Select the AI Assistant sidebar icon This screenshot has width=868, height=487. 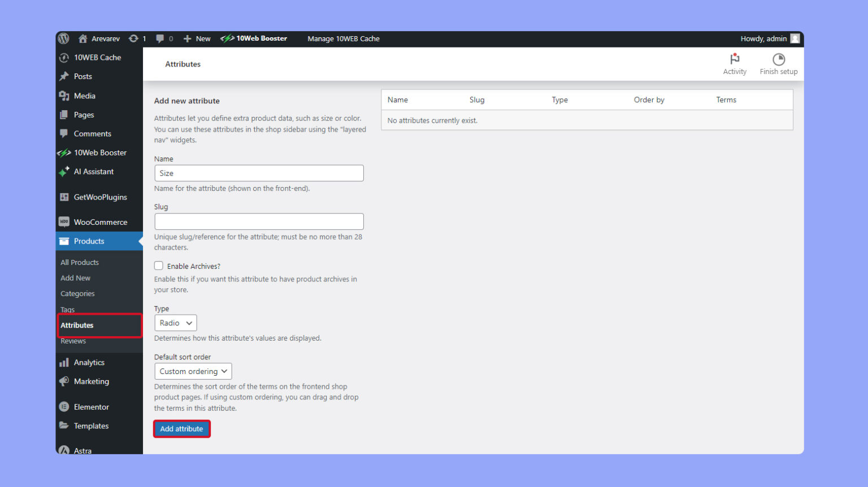[64, 172]
